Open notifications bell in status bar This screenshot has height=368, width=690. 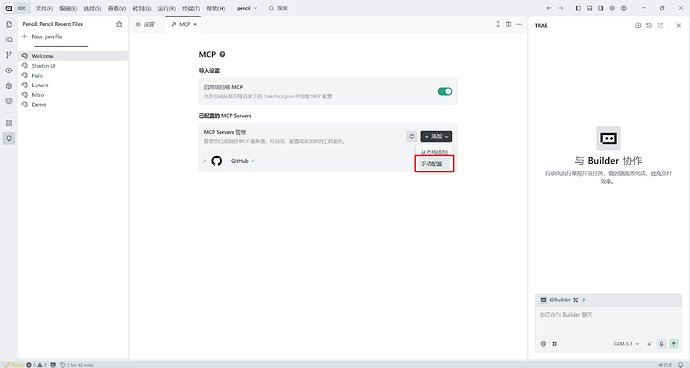pyautogui.click(x=680, y=364)
